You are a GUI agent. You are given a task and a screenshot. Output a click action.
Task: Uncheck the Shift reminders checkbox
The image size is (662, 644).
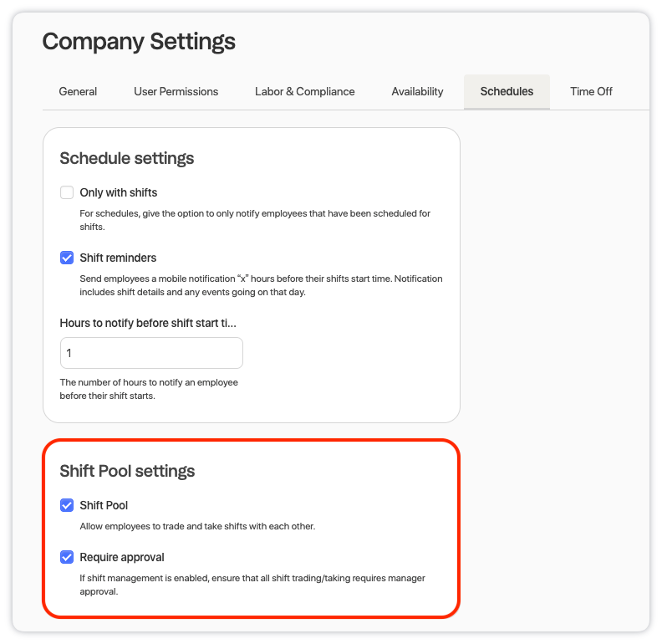[67, 258]
